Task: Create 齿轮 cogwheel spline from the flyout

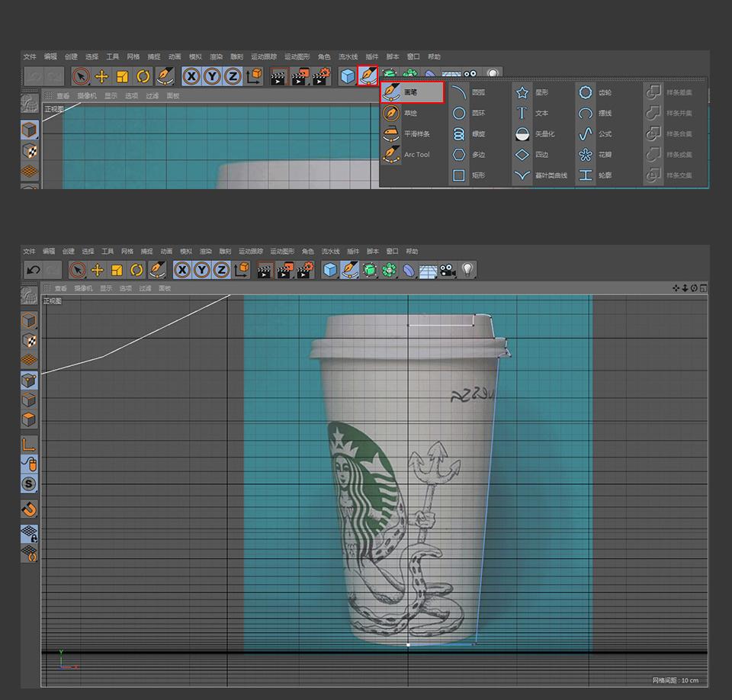Action: click(596, 92)
